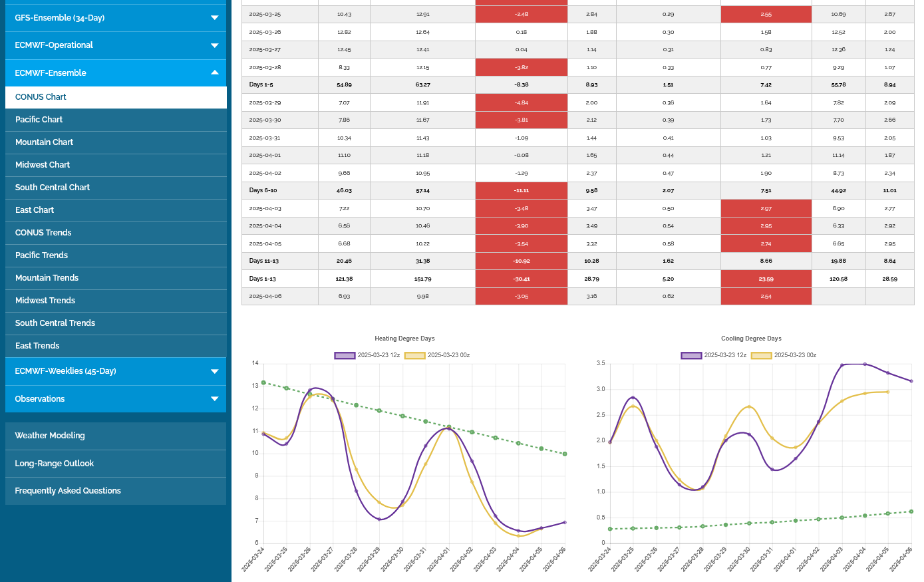Open the CONUS Chart page

click(41, 97)
